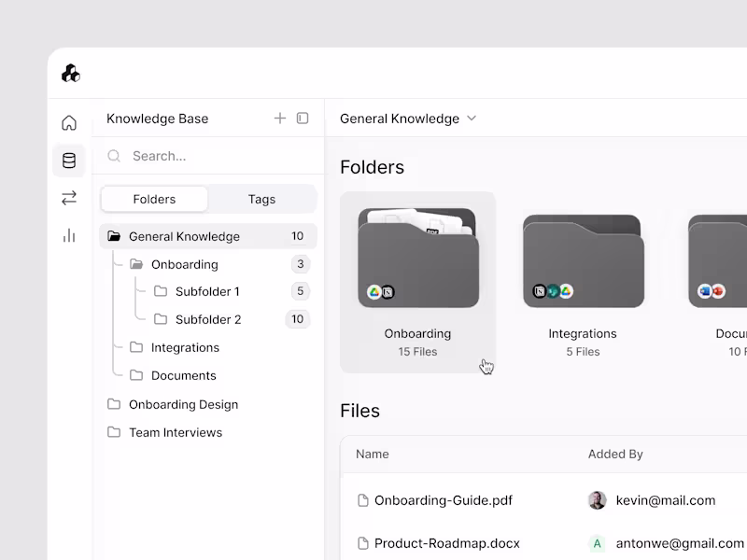The width and height of the screenshot is (747, 560).
Task: Collapse the Onboarding folder in the tree
Action: pyautogui.click(x=135, y=264)
